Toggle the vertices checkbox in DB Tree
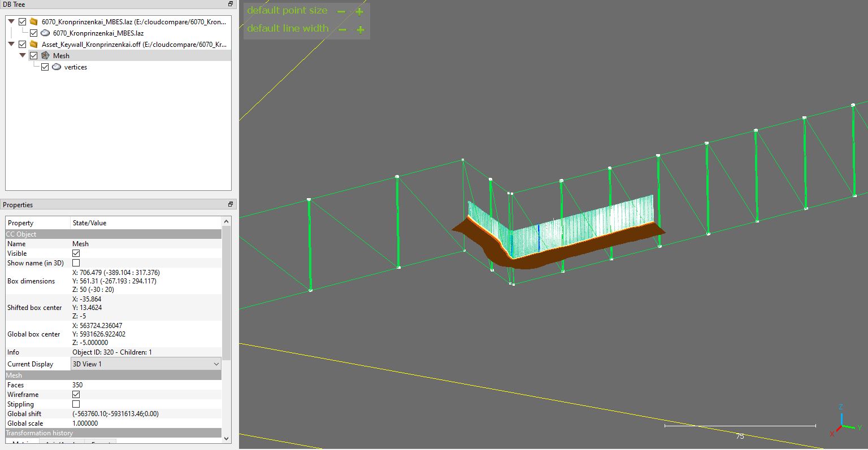This screenshot has height=450, width=868. 45,67
